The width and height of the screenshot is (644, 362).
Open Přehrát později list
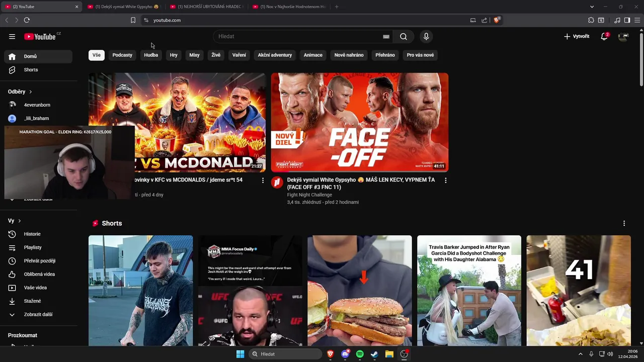click(38, 261)
